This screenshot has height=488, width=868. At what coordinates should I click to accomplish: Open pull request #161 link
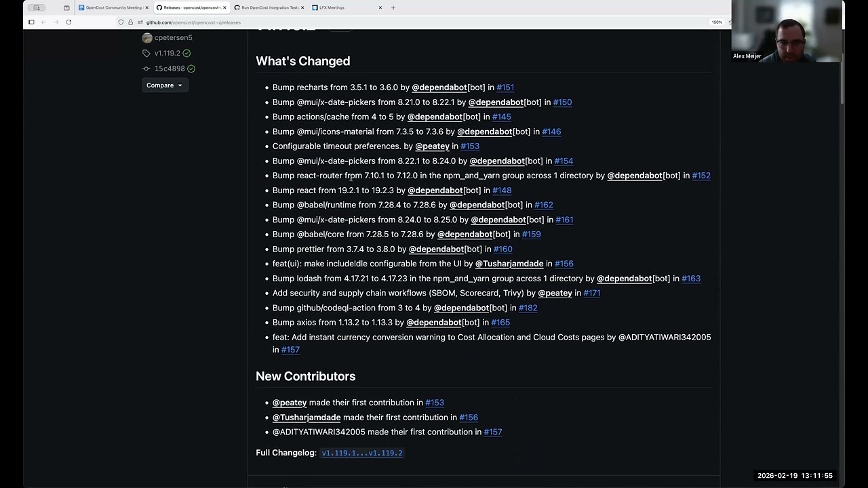pos(564,220)
